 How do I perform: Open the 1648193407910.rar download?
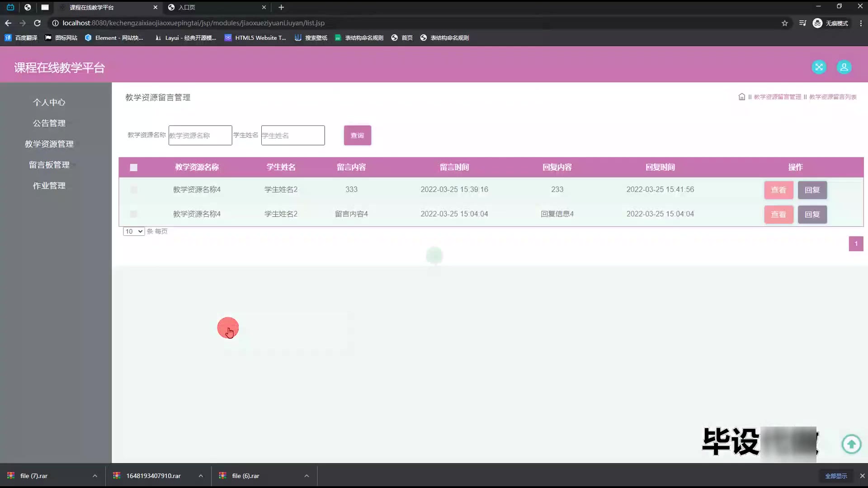pos(153,476)
